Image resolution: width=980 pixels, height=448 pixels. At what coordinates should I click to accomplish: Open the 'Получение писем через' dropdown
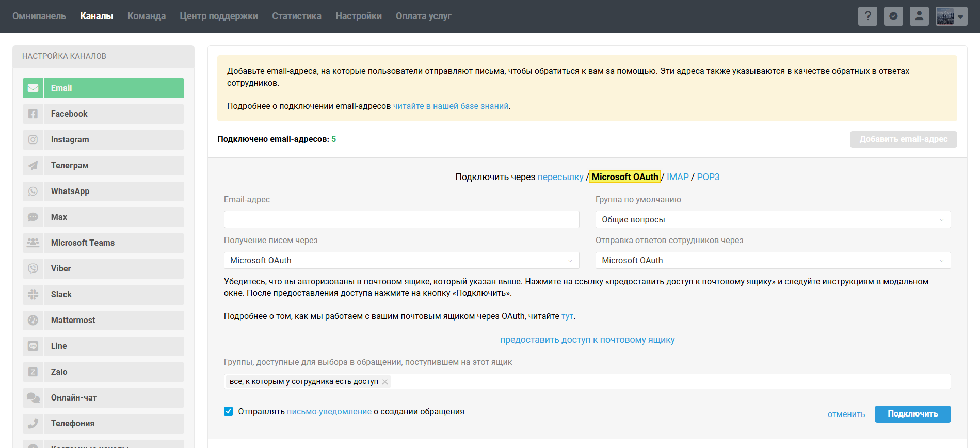click(x=401, y=261)
